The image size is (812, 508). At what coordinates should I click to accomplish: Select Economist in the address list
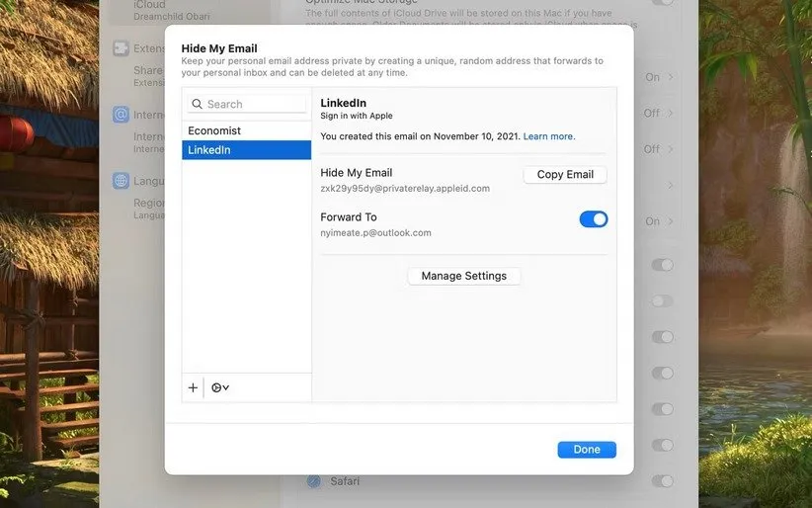point(246,130)
